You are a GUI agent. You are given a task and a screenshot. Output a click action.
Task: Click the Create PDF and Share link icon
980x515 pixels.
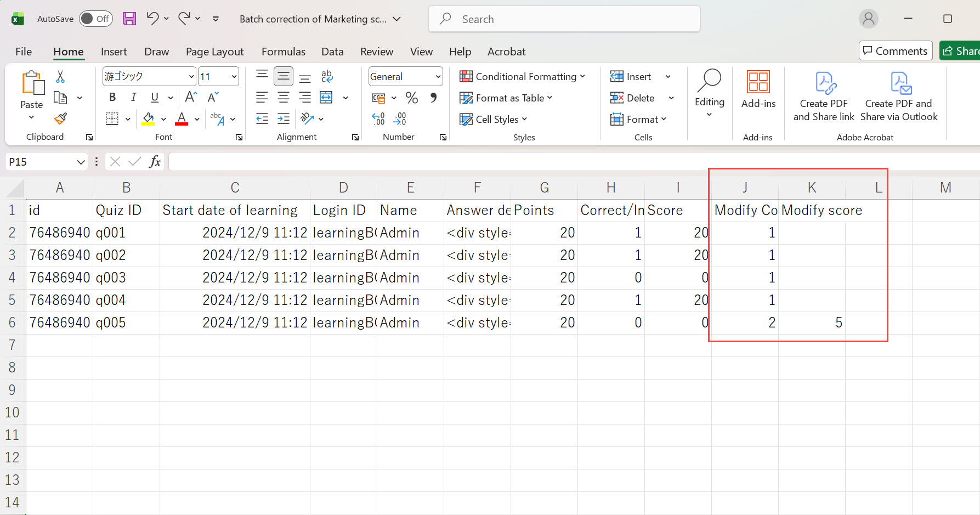click(x=824, y=96)
